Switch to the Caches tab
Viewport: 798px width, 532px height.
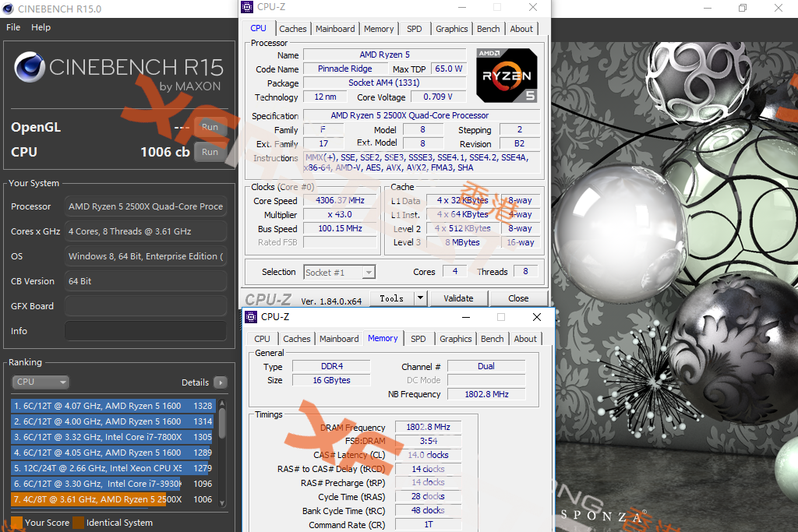coord(293,28)
